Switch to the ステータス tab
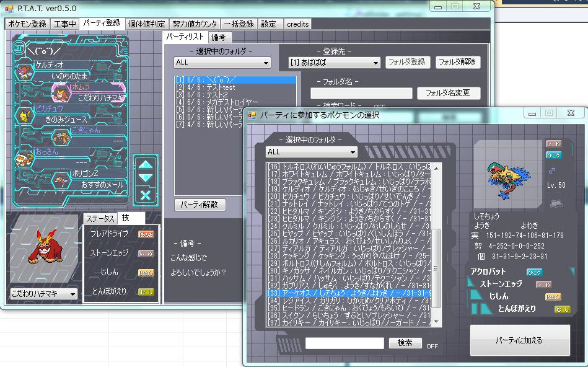The image size is (588, 367). (x=100, y=218)
